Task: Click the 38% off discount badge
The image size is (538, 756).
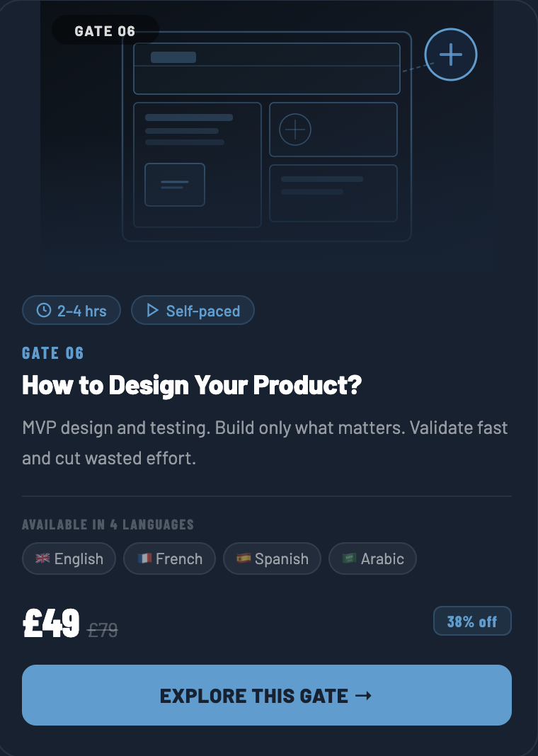Action: point(472,621)
